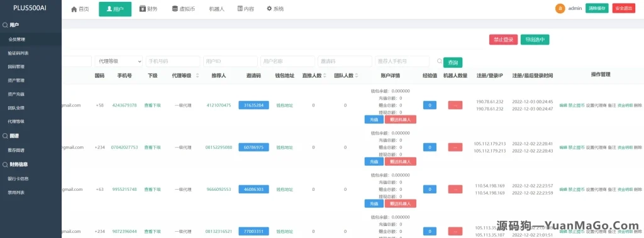644x238 pixels.
Task: Click blue experience value button for 4243679378
Action: coord(430,105)
